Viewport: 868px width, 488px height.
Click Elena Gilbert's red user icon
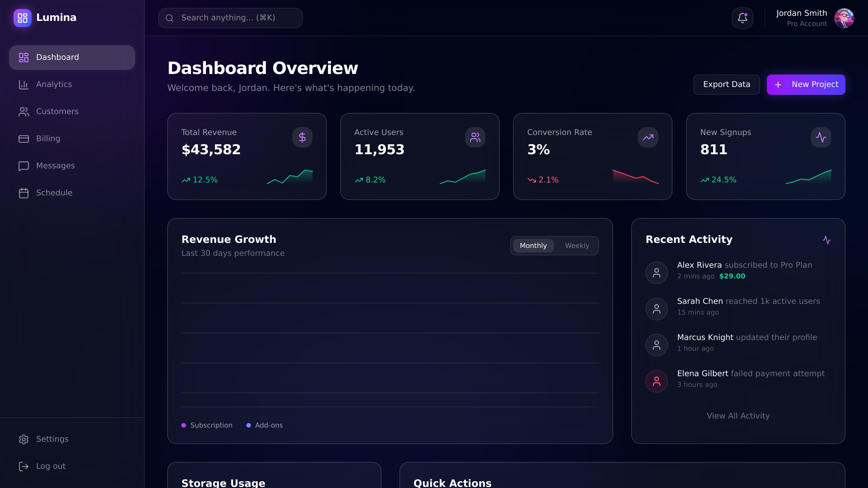[656, 381]
